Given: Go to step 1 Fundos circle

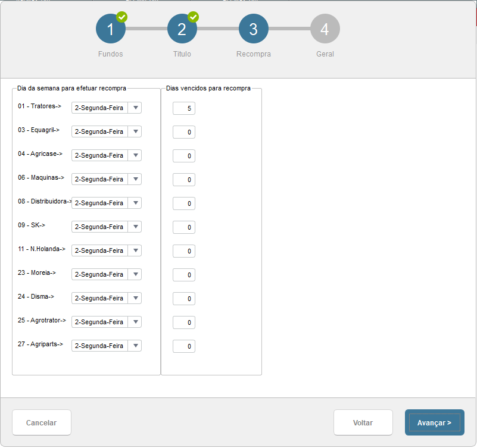Looking at the screenshot, I should point(110,29).
